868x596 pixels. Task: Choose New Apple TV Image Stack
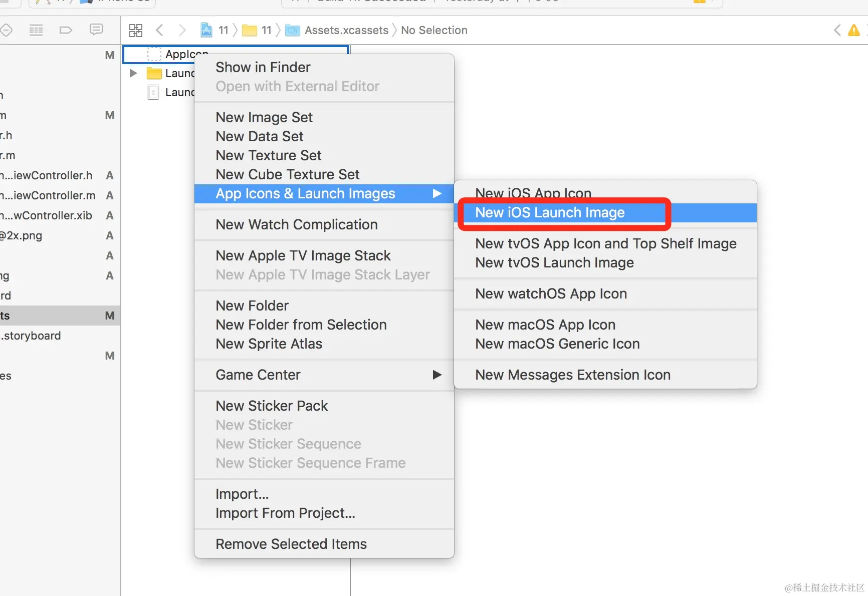[x=324, y=256]
